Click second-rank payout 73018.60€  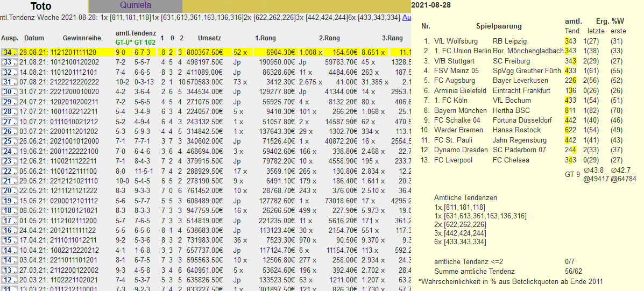click(x=339, y=200)
